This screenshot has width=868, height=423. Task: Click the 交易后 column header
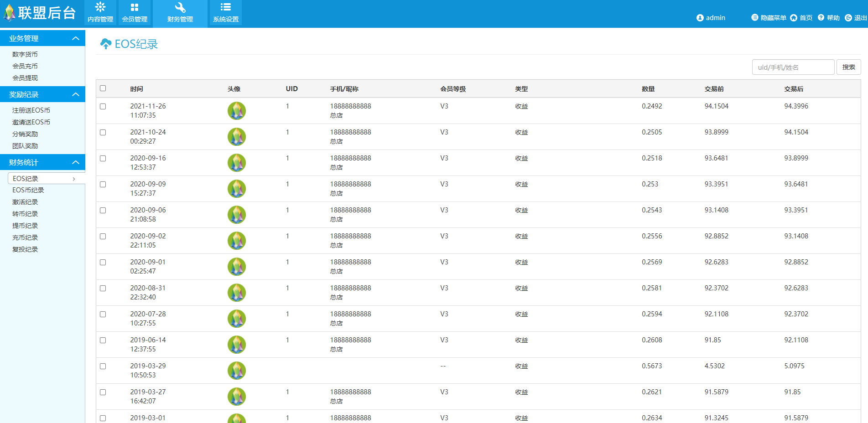point(794,89)
